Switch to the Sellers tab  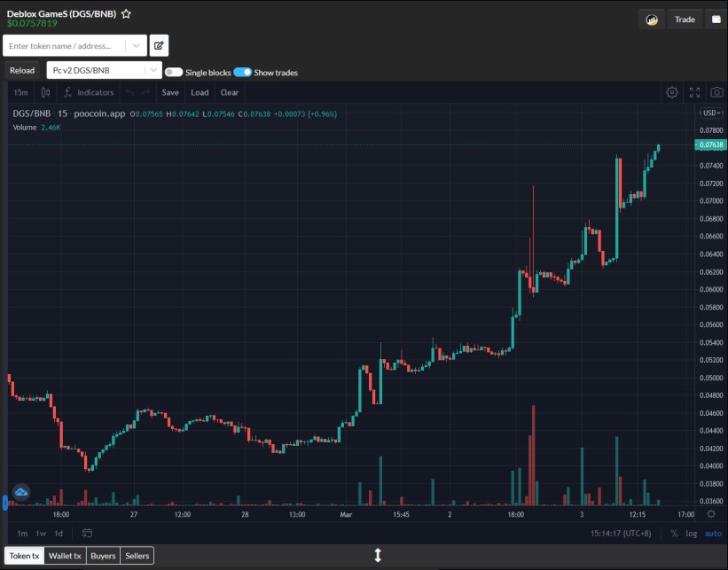137,556
